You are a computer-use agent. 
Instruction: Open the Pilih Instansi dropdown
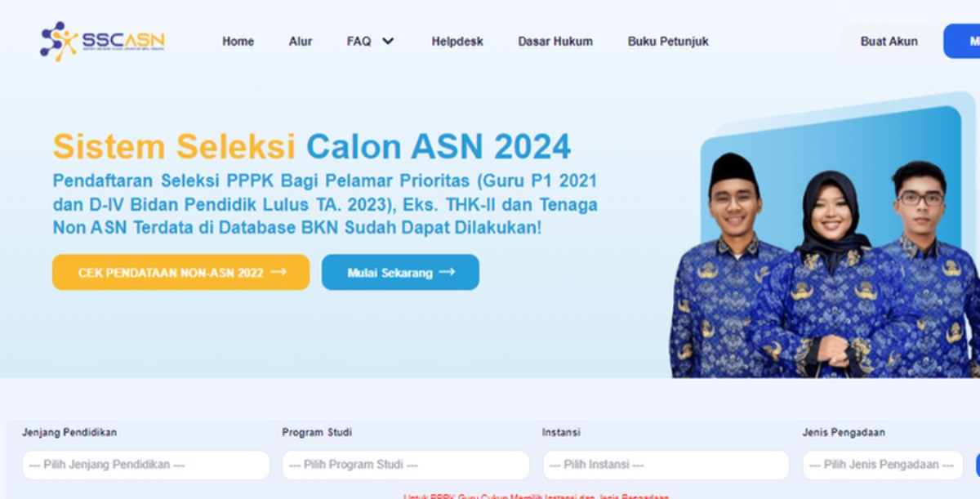666,465
